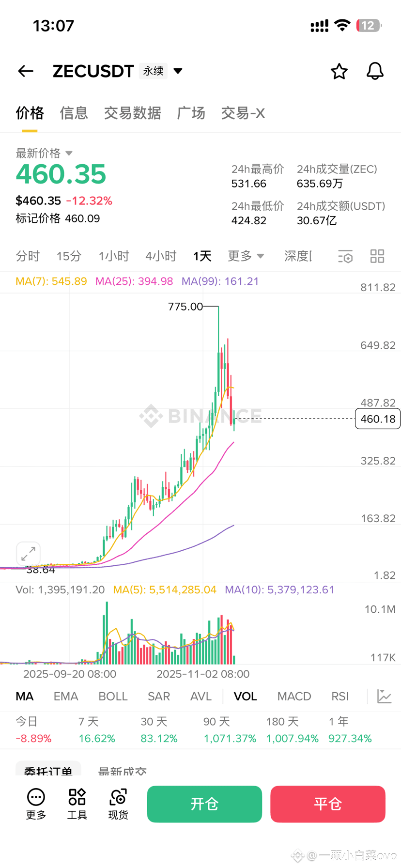Screen dimensions: 401x868
Task: Tap the red 平仓 button
Action: click(328, 804)
